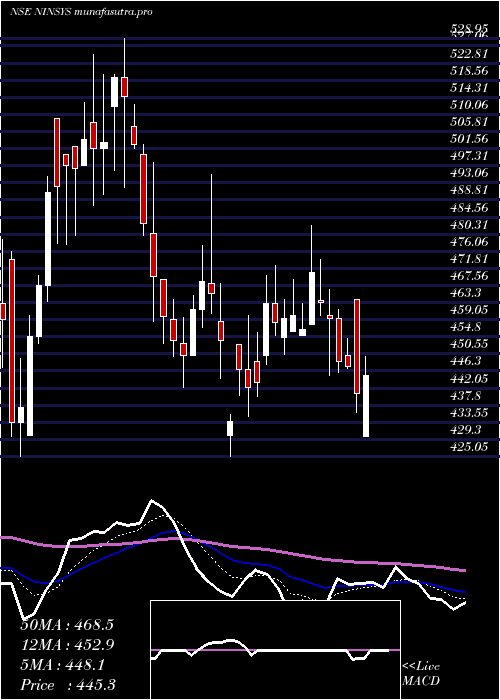The width and height of the screenshot is (500, 700).
Task: Select the 442.05 price level label
Action: [468, 378]
